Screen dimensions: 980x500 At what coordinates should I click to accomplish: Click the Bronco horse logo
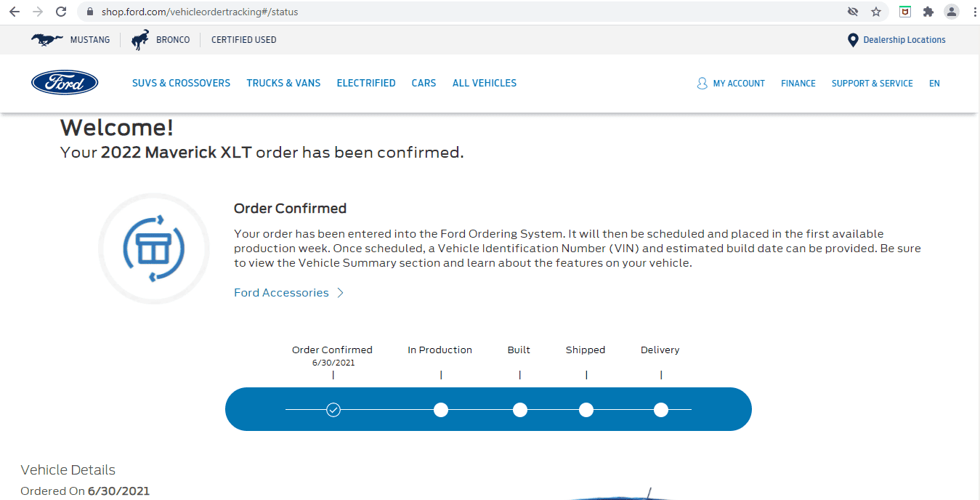[140, 39]
